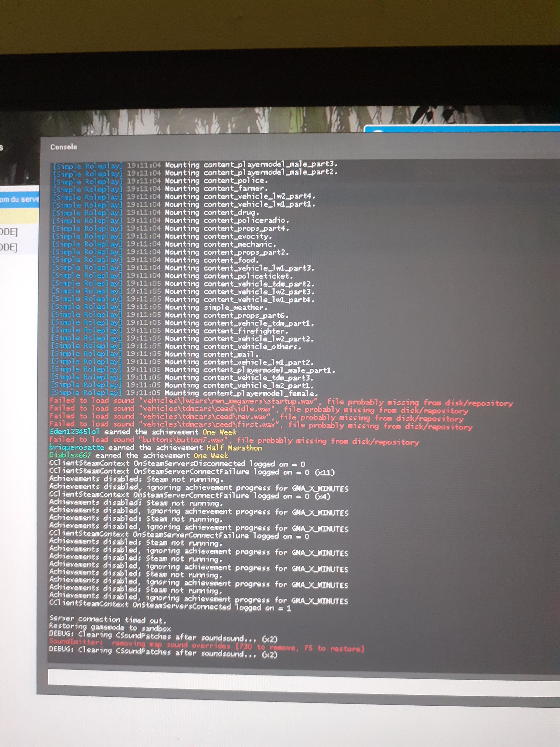Click the Mounting content_policeradio. line
560x747 pixels.
pyautogui.click(x=171, y=221)
